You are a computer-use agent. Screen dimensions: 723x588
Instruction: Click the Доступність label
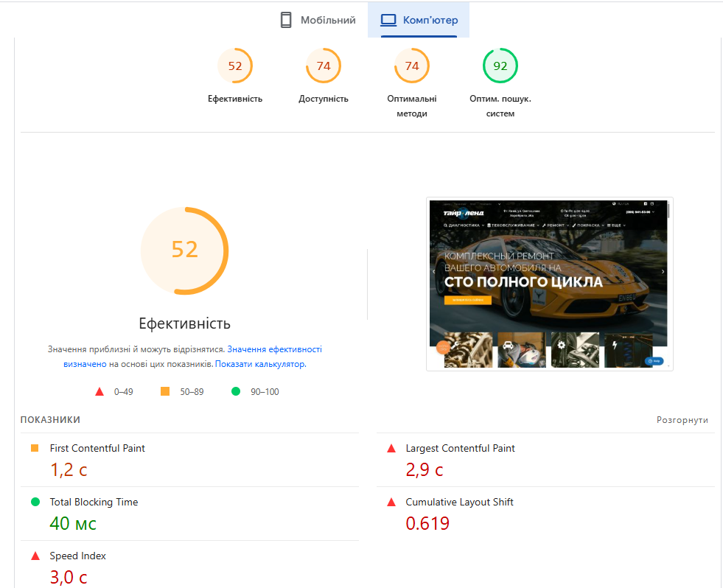pos(324,99)
